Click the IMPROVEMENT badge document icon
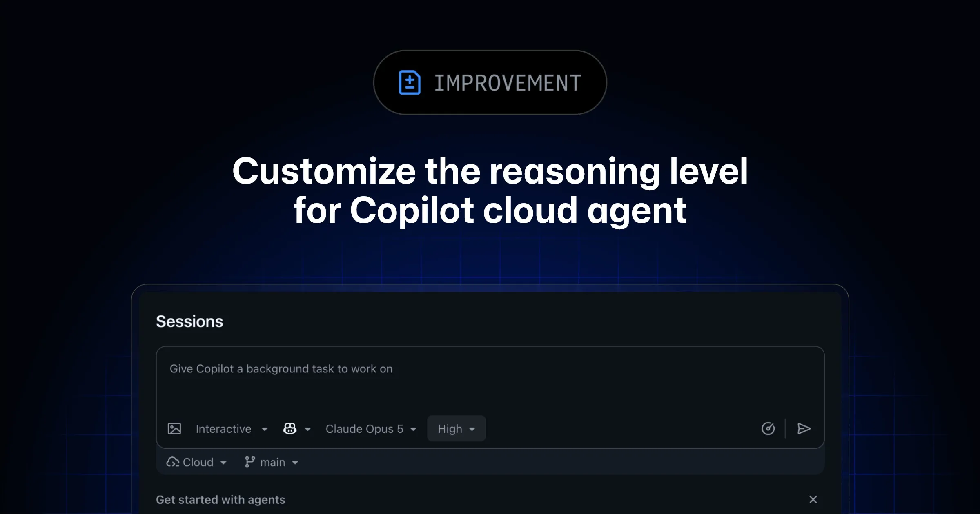 coord(410,82)
